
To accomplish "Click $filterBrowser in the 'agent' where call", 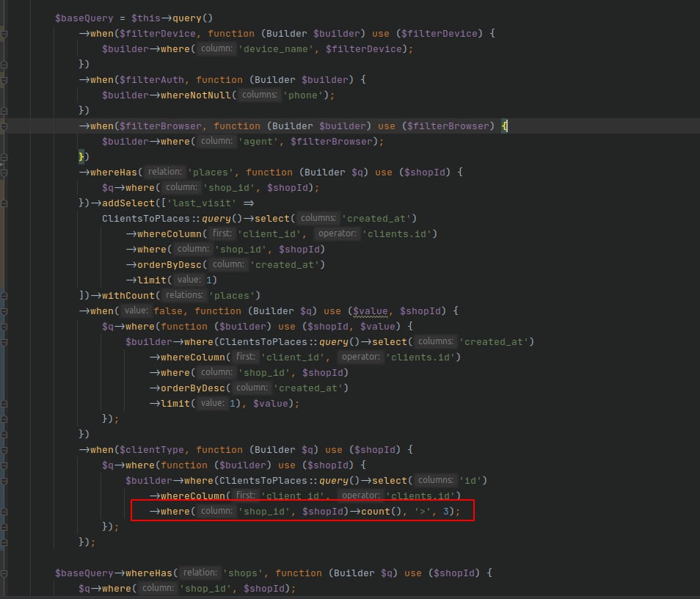I will (x=331, y=142).
